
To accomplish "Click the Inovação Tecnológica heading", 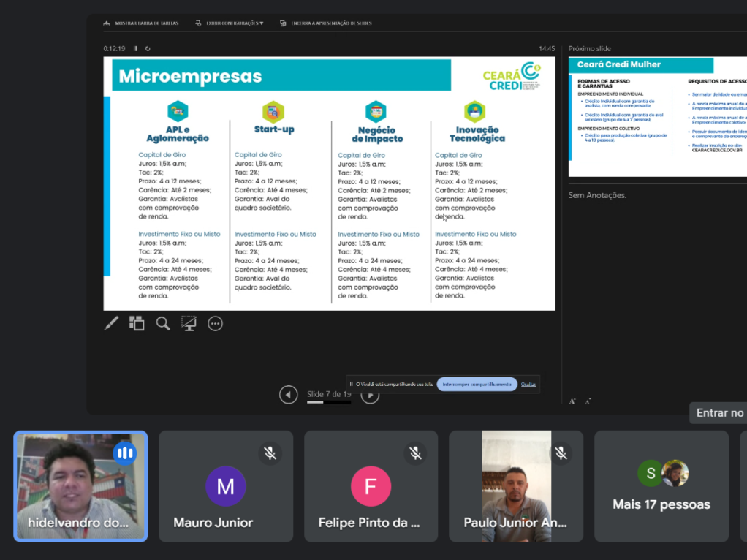I will tap(477, 134).
